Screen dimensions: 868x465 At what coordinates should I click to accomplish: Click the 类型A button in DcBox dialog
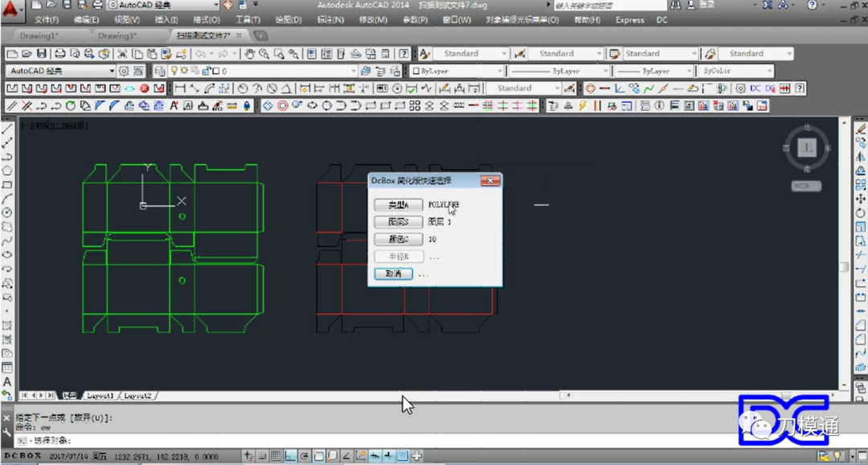click(x=398, y=205)
